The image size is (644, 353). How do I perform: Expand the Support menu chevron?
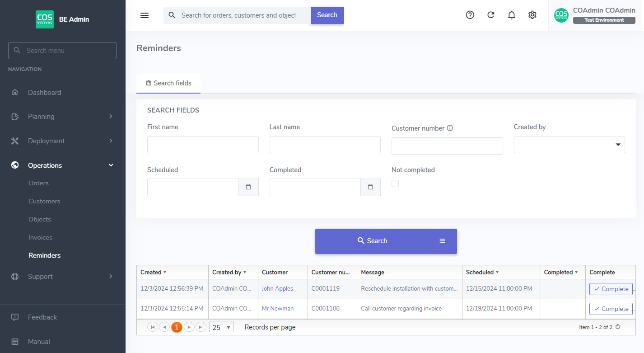(x=111, y=277)
